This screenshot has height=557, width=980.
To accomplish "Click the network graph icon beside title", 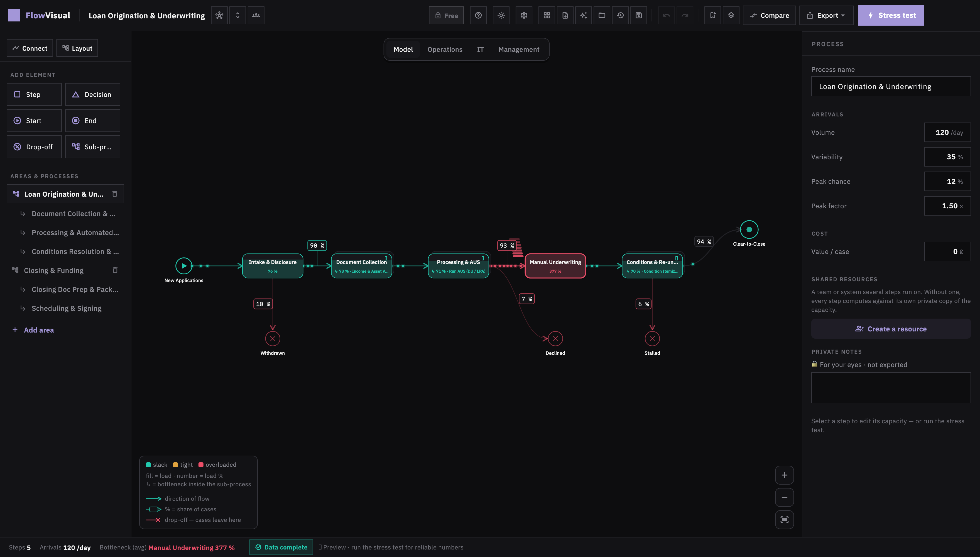I will click(219, 15).
